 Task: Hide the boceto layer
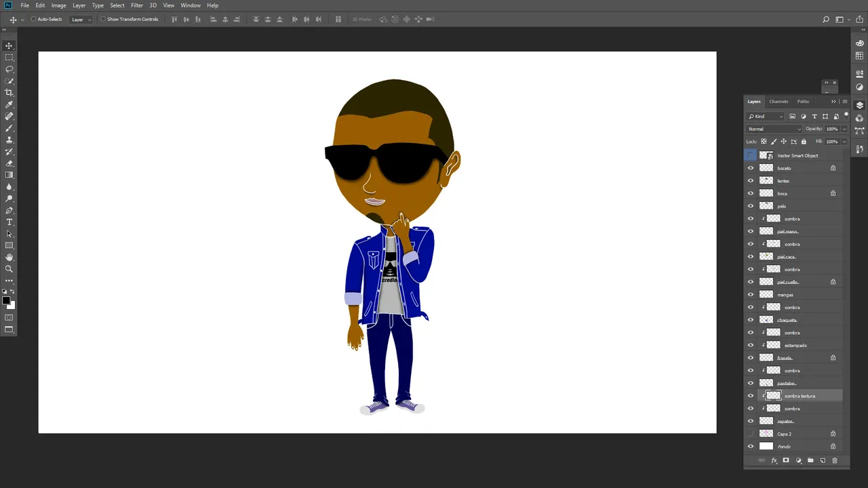tap(750, 168)
